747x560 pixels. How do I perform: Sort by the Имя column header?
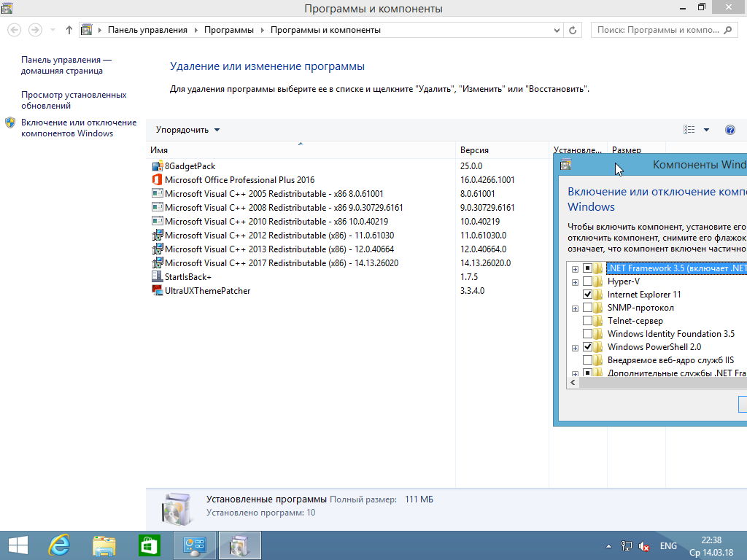(301, 150)
